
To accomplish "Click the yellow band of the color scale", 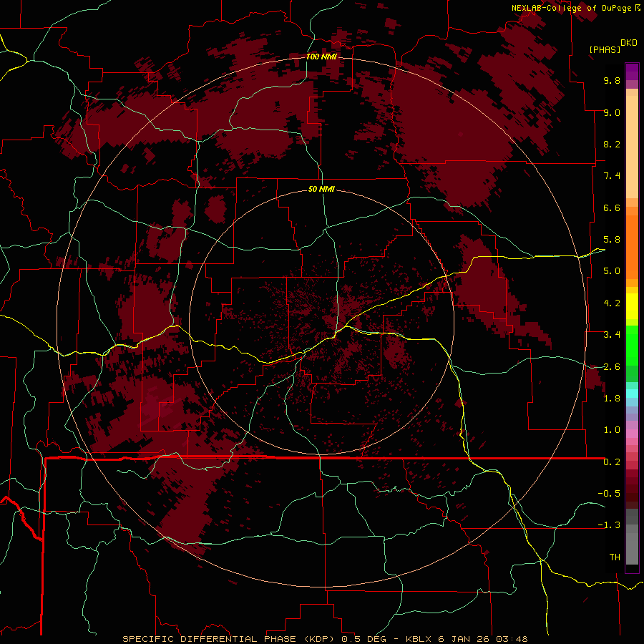I will coord(632,306).
